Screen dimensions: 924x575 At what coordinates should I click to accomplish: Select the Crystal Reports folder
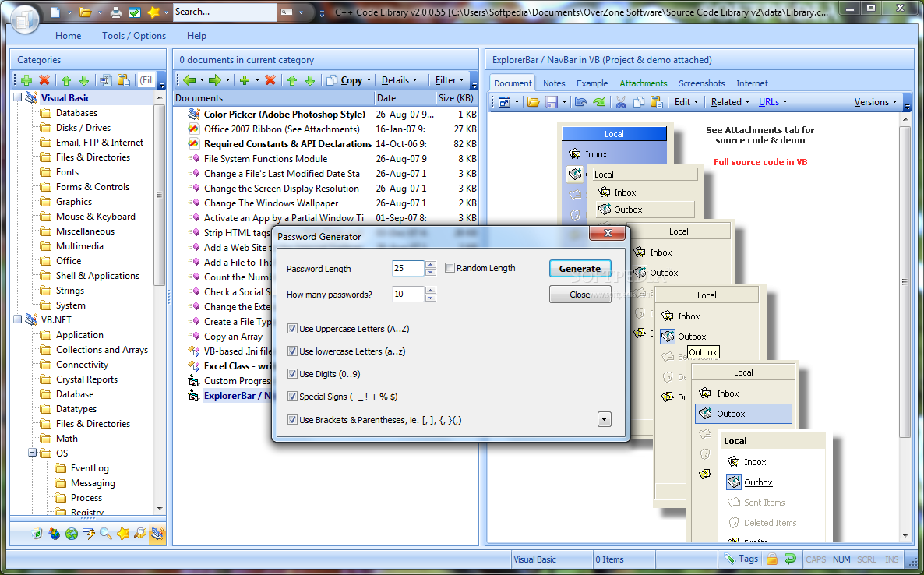pyautogui.click(x=86, y=379)
